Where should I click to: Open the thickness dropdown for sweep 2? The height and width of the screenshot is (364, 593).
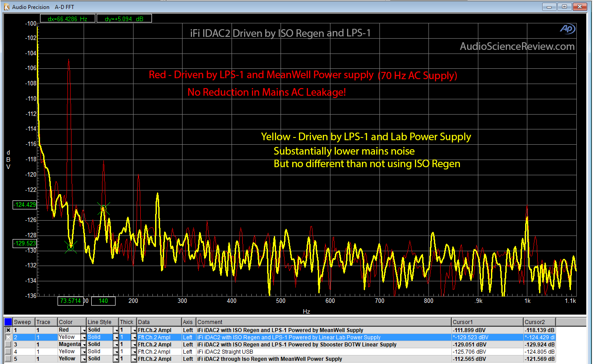coord(134,337)
